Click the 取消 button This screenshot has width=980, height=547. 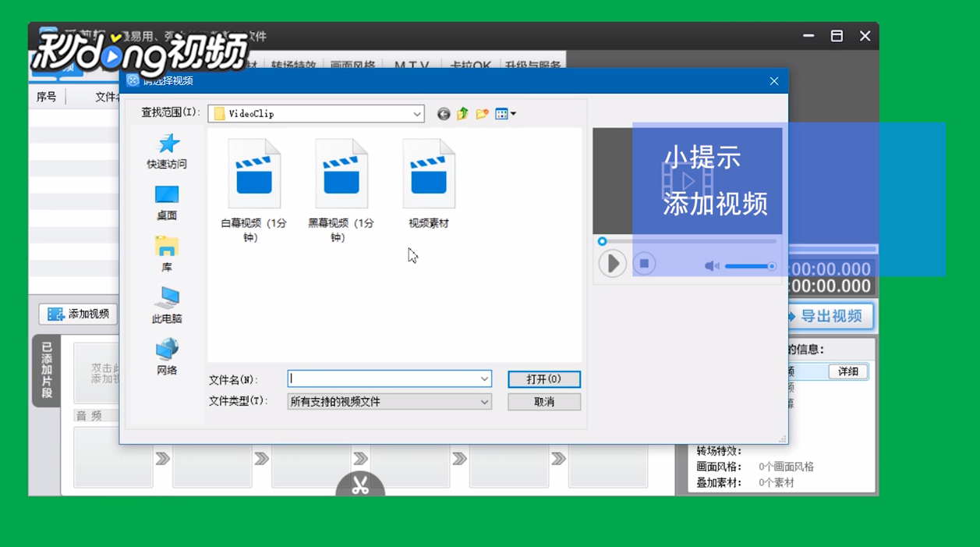tap(544, 402)
